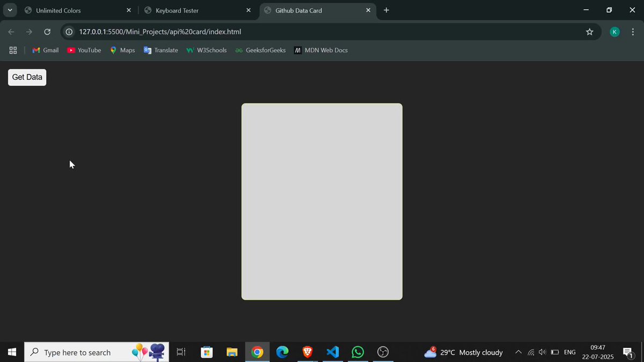
Task: Check battery status icon in tray
Action: 555,352
